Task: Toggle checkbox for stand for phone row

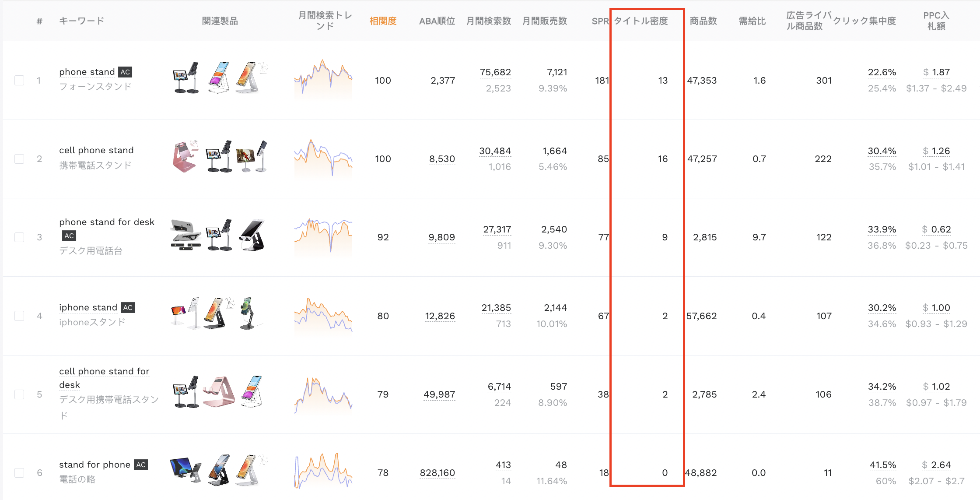Action: coord(19,472)
